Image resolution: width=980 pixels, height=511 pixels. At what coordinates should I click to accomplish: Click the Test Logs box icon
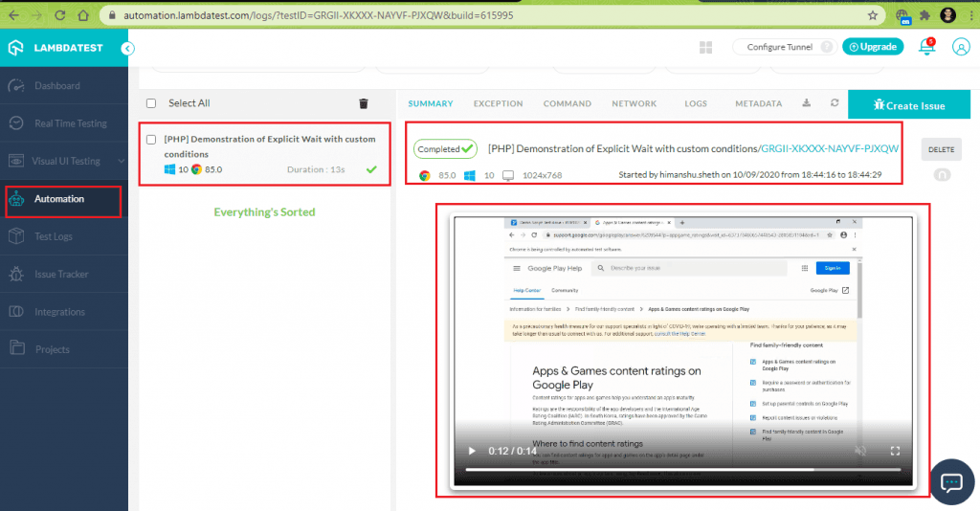16,236
